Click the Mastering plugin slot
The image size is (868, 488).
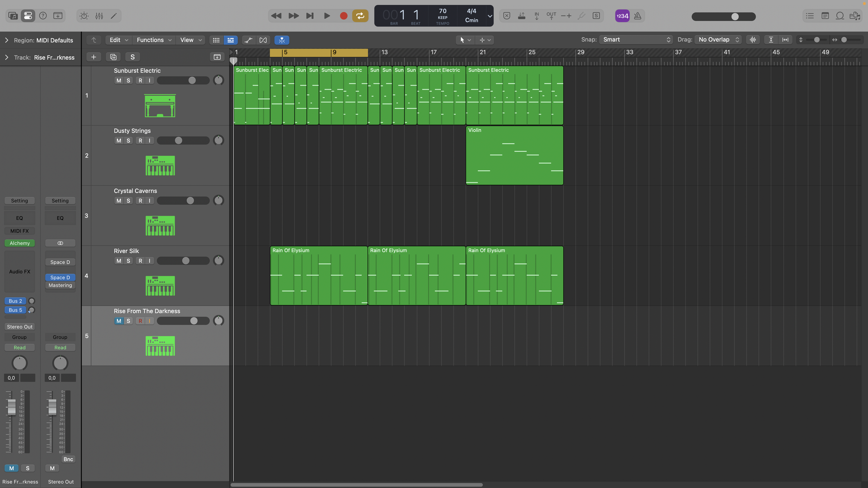click(60, 285)
